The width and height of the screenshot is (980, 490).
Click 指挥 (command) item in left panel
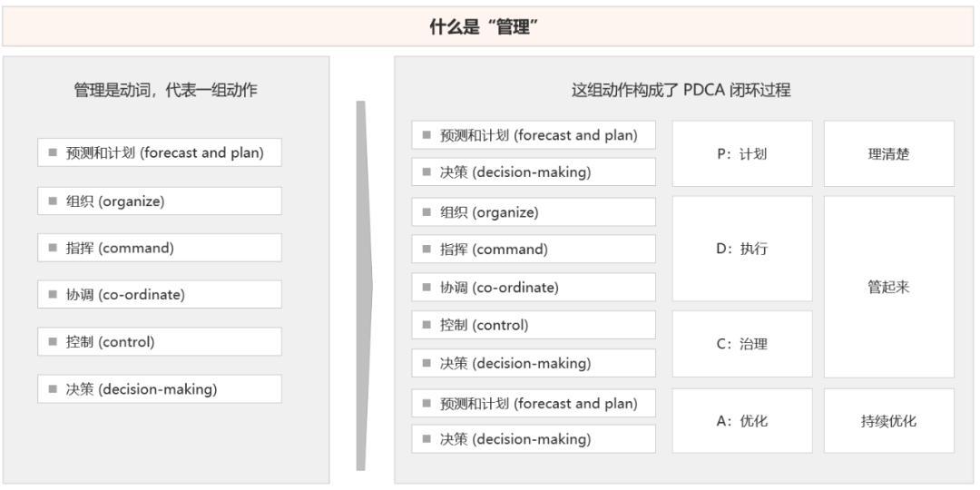coord(160,248)
